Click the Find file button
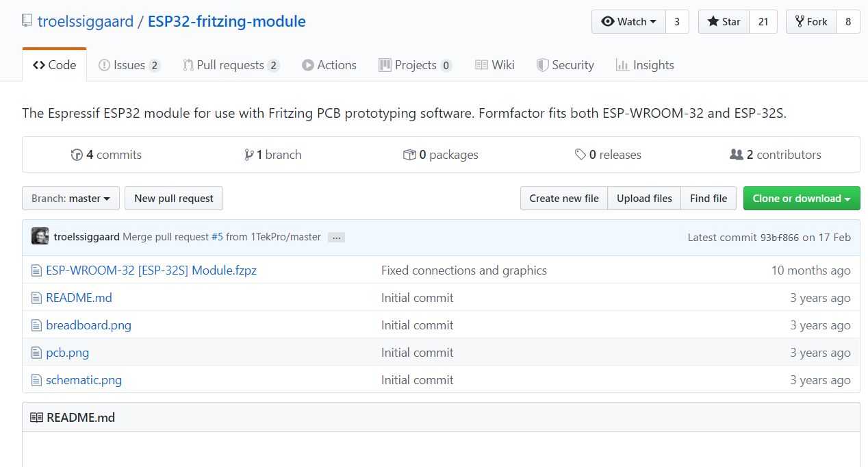 click(709, 199)
